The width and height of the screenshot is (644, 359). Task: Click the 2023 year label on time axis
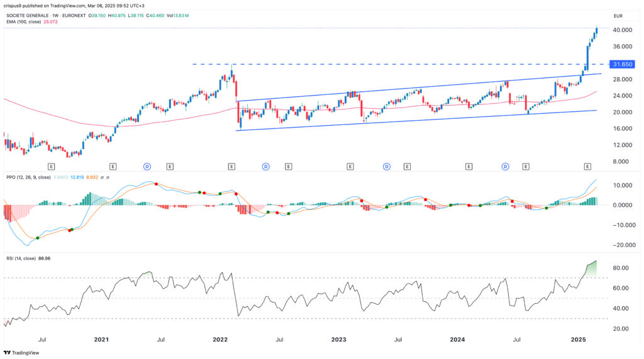[339, 340]
